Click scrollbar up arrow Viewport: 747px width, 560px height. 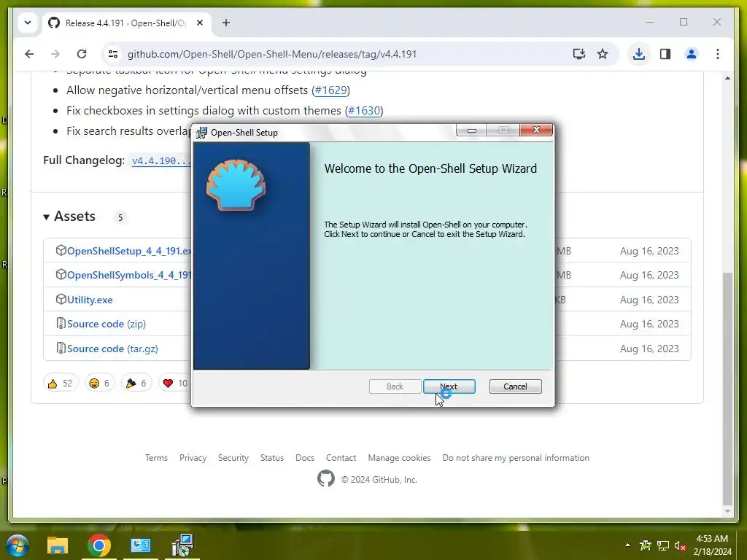pos(727,78)
